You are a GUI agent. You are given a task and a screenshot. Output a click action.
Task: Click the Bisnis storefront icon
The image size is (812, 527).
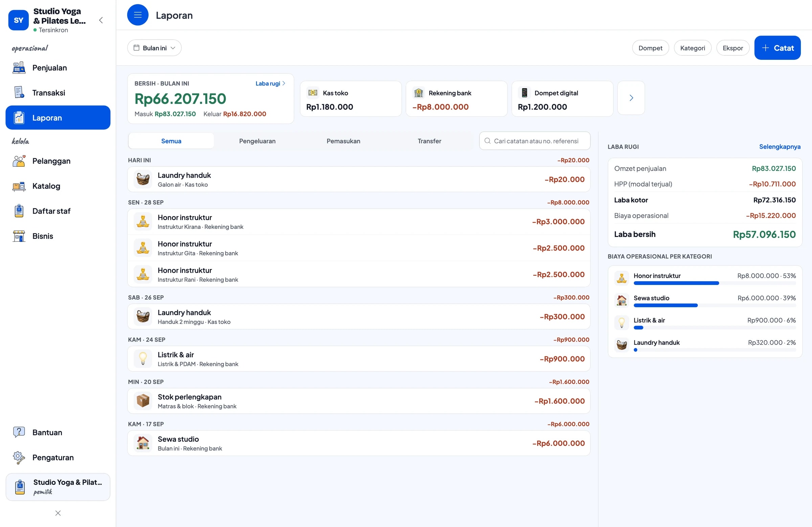pyautogui.click(x=19, y=236)
